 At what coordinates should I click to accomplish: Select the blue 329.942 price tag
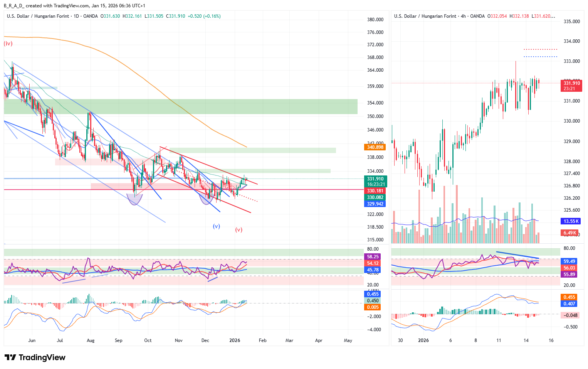[375, 204]
